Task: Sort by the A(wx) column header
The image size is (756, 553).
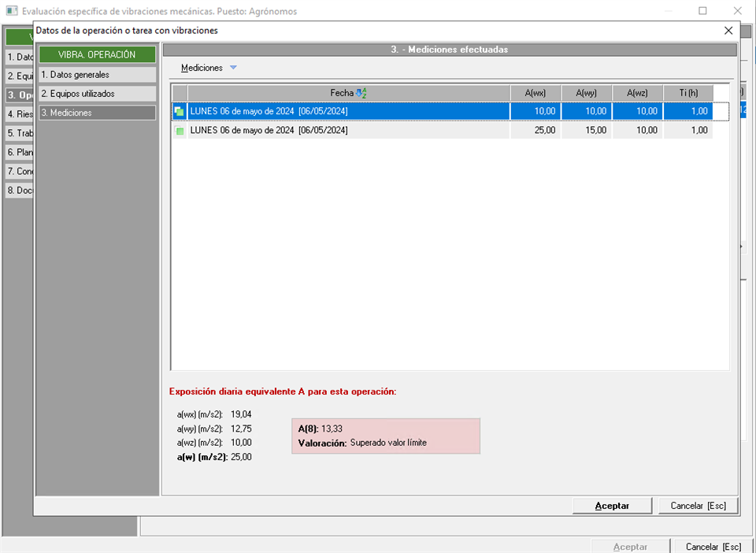Action: pyautogui.click(x=535, y=93)
